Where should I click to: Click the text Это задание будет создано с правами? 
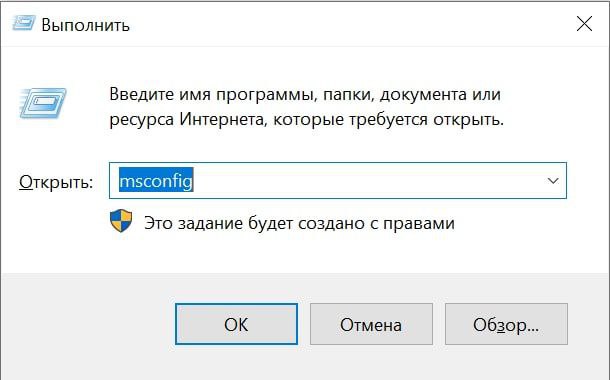299,223
